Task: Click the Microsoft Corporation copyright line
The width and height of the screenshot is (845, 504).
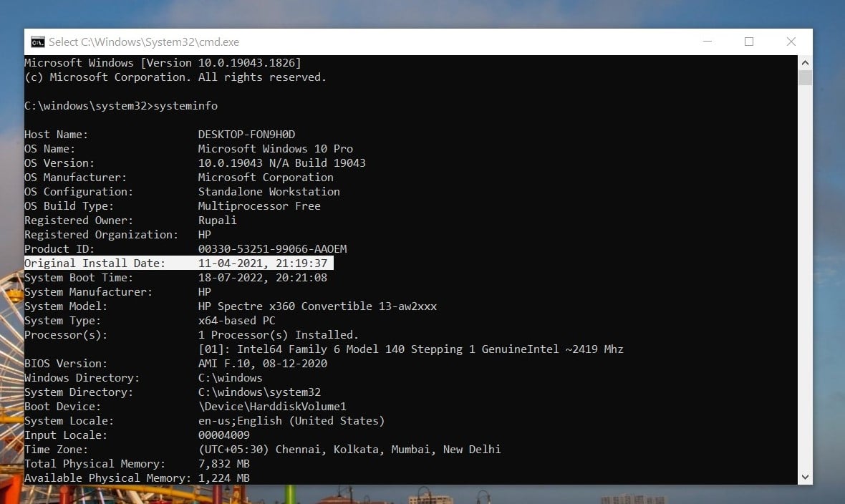Action: [175, 77]
